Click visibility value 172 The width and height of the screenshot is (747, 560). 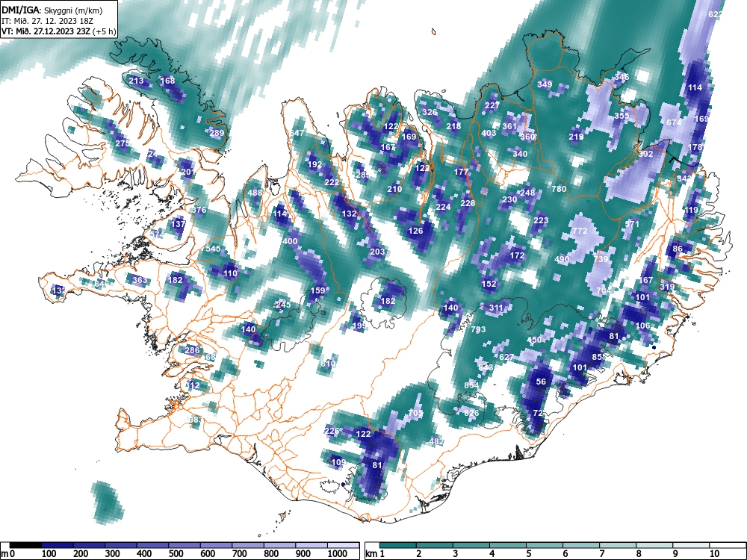pyautogui.click(x=517, y=255)
